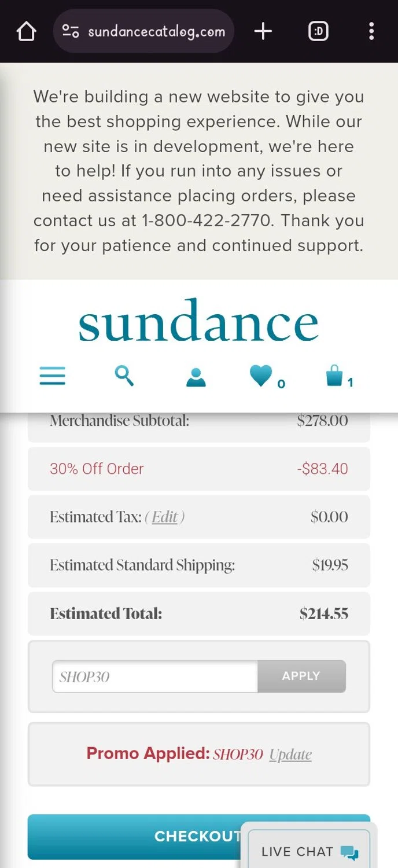Tap the sundancecatalog.com address bar
Screen dimensions: 398x868
click(156, 31)
